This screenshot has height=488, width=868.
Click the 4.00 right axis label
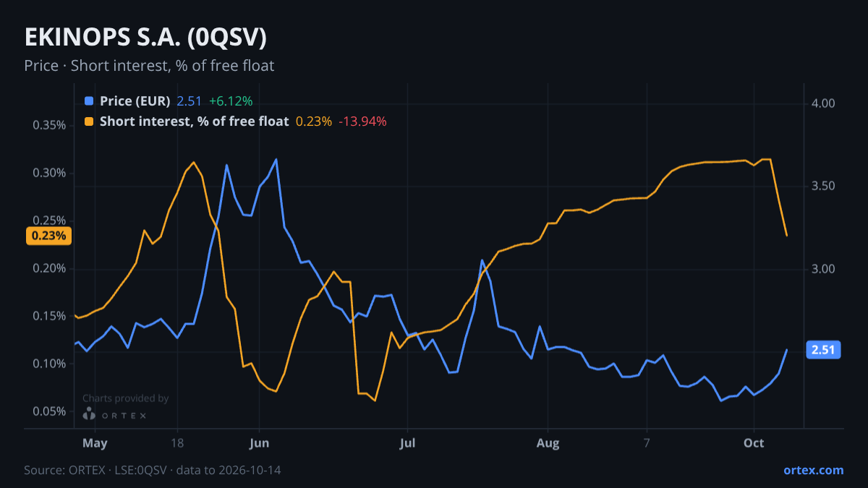tap(823, 103)
